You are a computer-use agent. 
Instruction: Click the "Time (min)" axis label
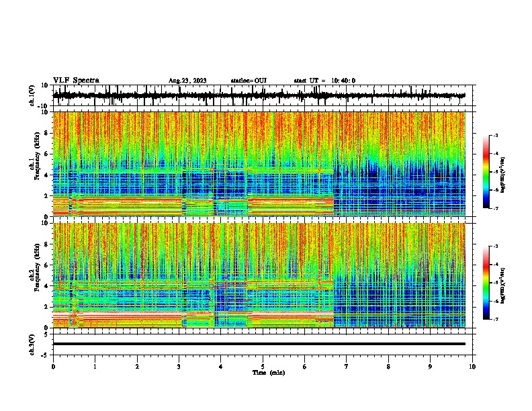(x=269, y=373)
